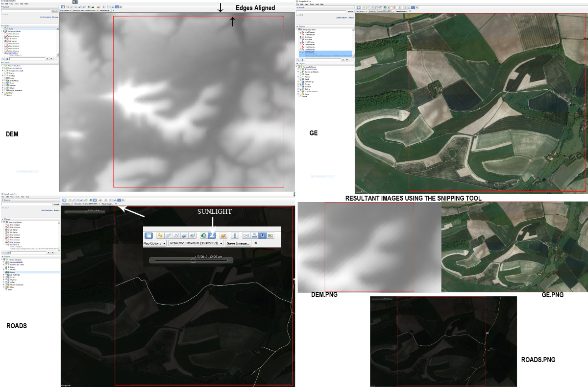Click the email envelope icon in enlarged toolbar
Screen dimensions: 588x387
246,236
